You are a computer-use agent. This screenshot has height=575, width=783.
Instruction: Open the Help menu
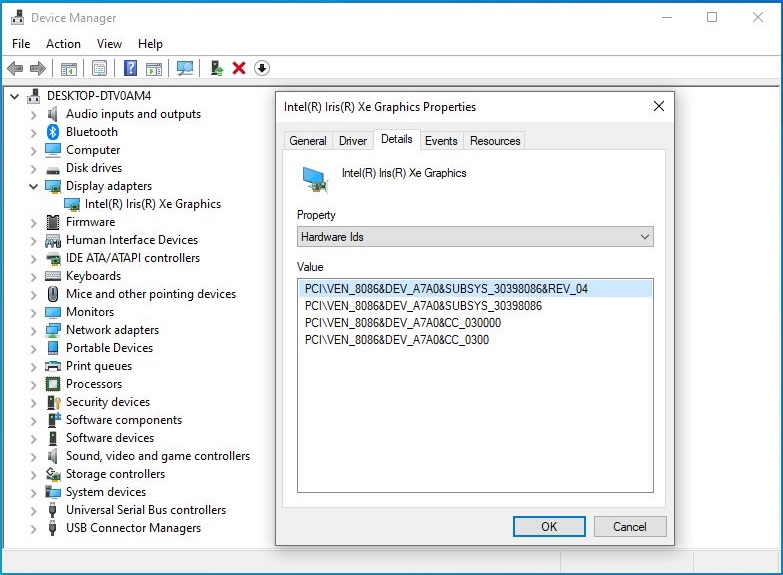(x=150, y=44)
